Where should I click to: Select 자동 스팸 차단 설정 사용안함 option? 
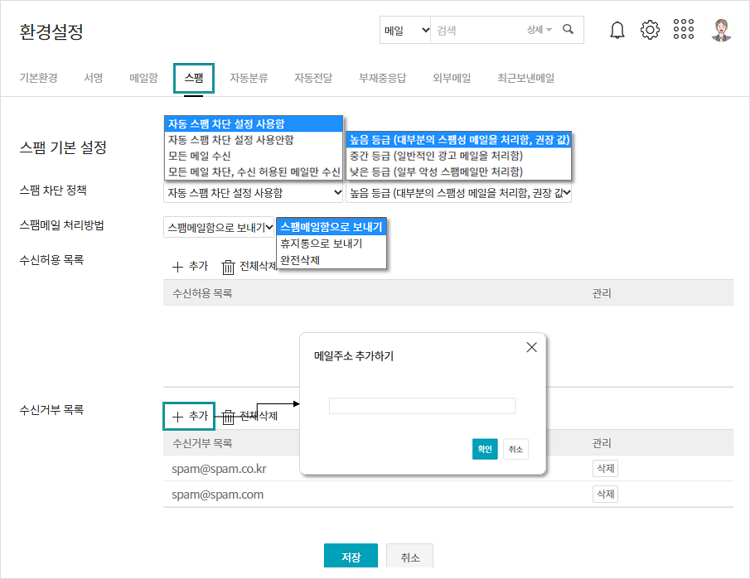point(254,140)
